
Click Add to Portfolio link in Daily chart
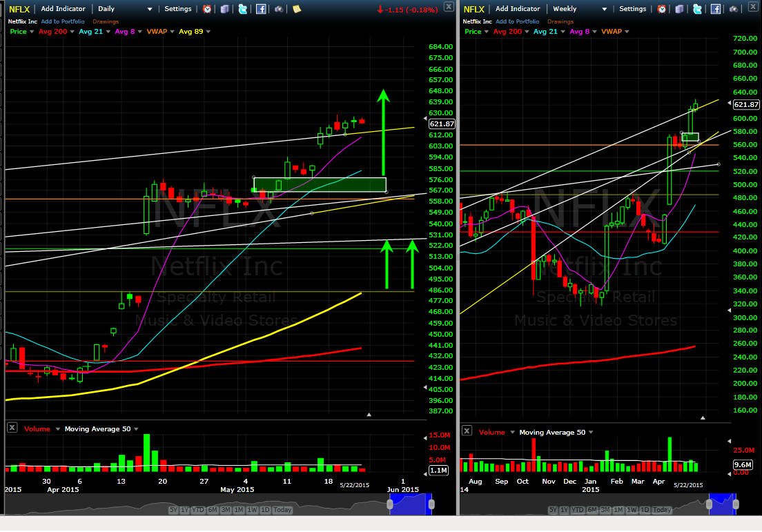[63, 21]
